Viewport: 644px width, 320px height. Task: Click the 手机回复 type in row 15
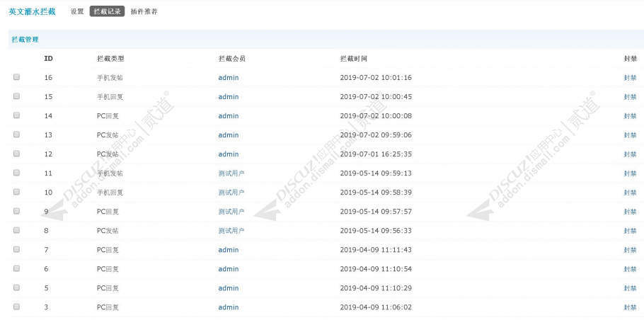point(110,97)
